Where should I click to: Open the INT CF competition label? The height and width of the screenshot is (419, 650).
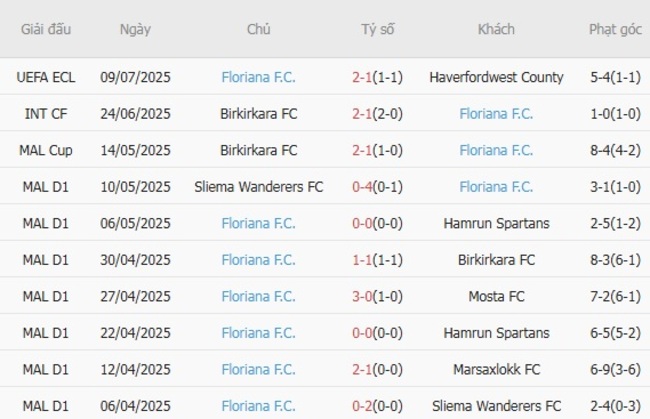(45, 114)
